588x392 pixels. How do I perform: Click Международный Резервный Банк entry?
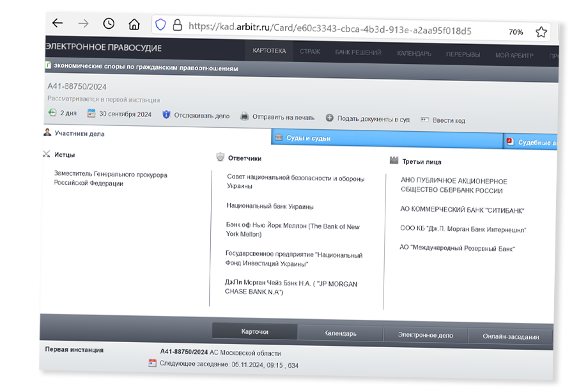coord(457,248)
